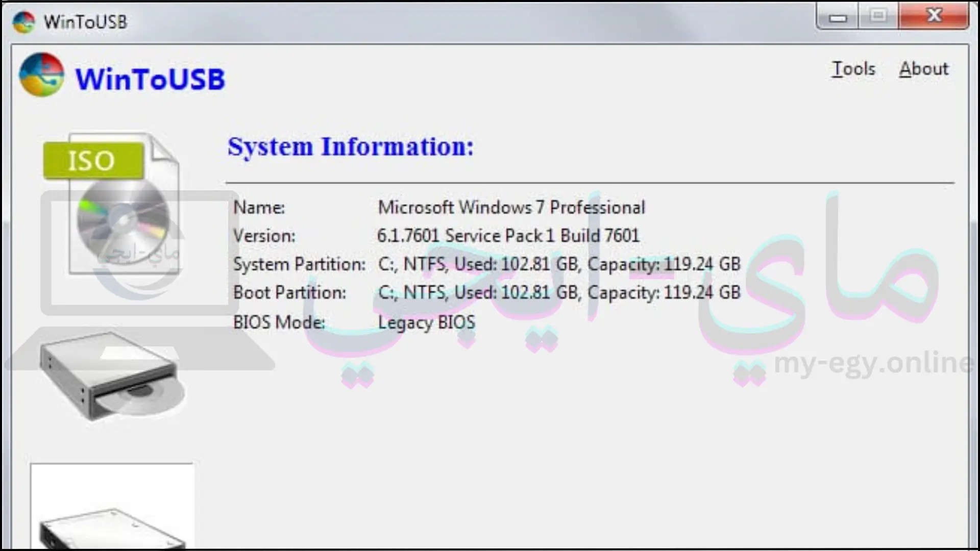The image size is (980, 551).
Task: Click the 'Legacy BIOS' value
Action: [x=427, y=322]
